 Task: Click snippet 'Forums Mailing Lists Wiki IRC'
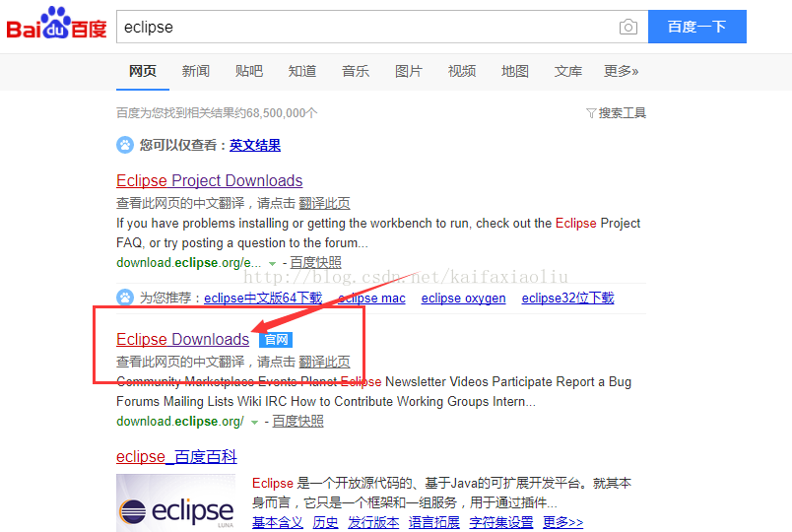pos(326,402)
